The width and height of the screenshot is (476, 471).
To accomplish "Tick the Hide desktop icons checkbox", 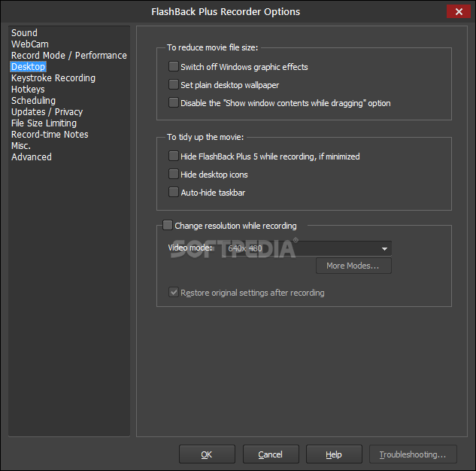I will pyautogui.click(x=174, y=174).
